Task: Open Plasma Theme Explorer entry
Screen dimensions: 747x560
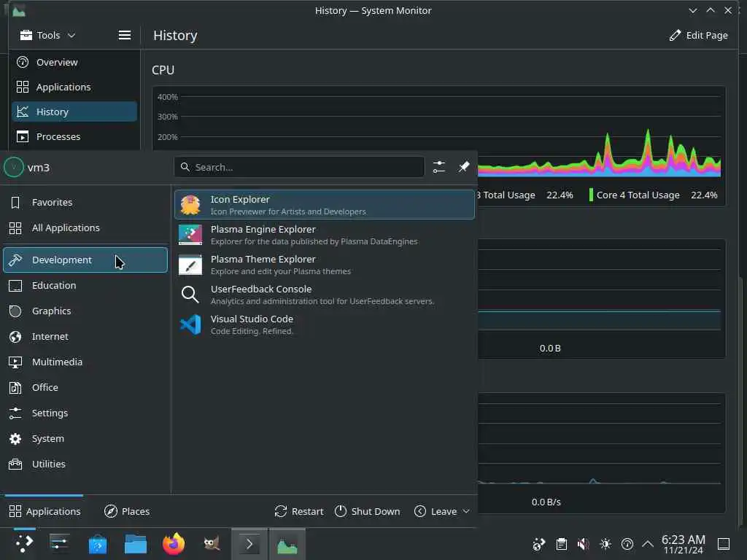Action: click(x=325, y=265)
